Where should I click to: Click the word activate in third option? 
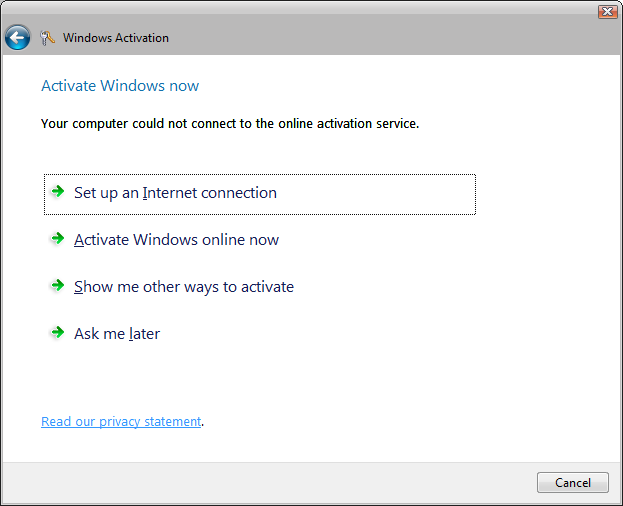click(267, 287)
